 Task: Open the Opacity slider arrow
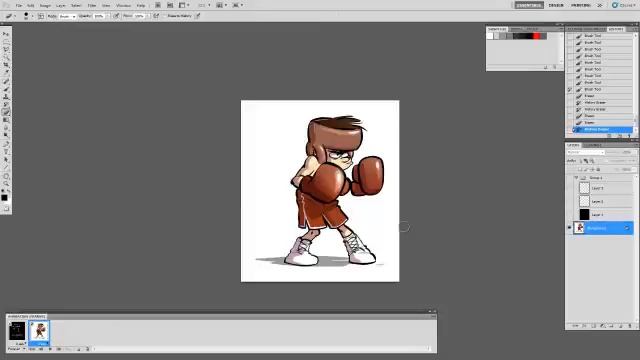tap(108, 16)
